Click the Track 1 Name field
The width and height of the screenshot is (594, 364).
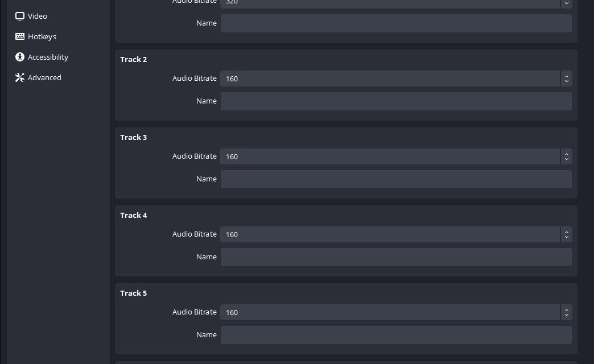point(396,23)
